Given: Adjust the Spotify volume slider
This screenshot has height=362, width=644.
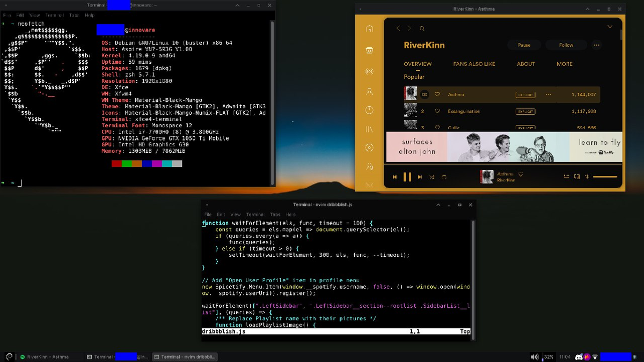Looking at the screenshot, I should click(605, 176).
